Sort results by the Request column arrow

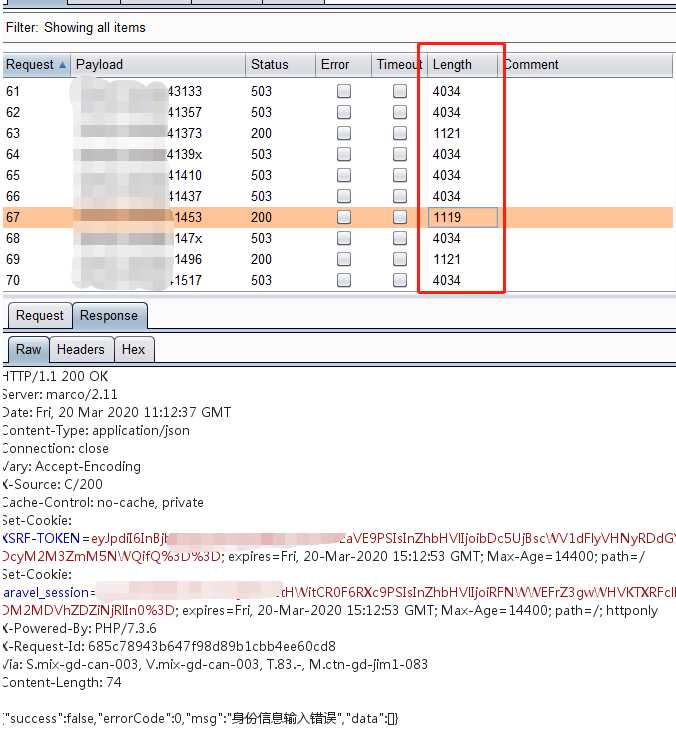click(x=63, y=65)
